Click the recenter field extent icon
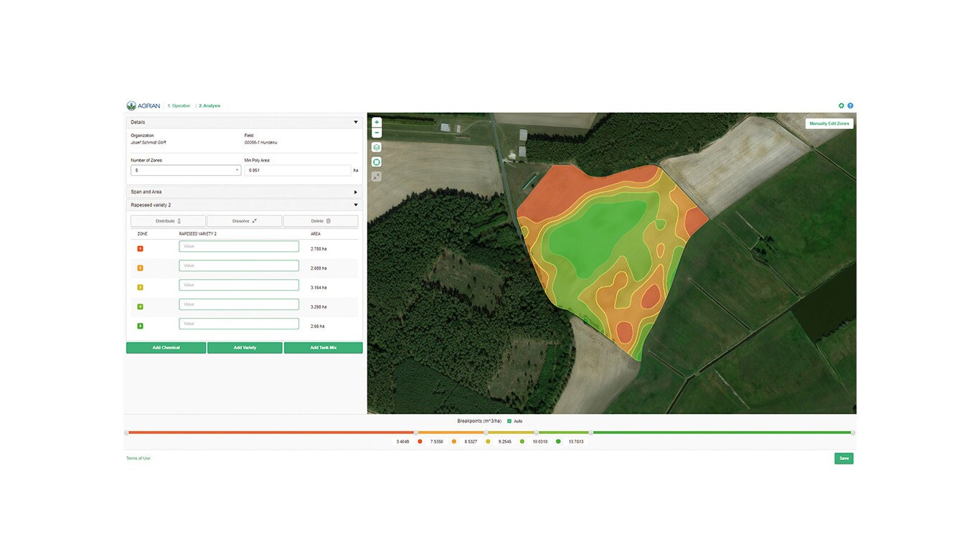This screenshot has width=980, height=551. click(x=377, y=162)
